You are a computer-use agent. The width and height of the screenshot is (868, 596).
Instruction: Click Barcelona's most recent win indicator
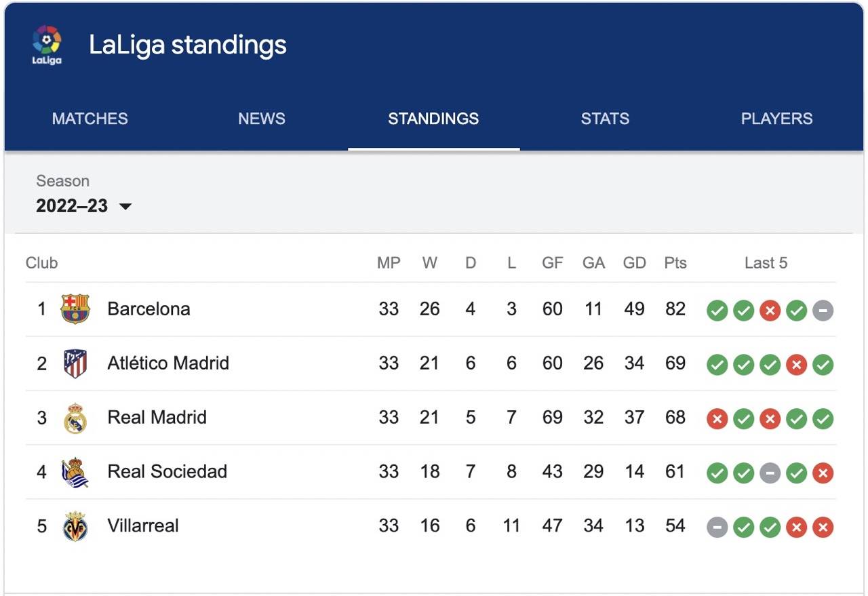(x=797, y=311)
